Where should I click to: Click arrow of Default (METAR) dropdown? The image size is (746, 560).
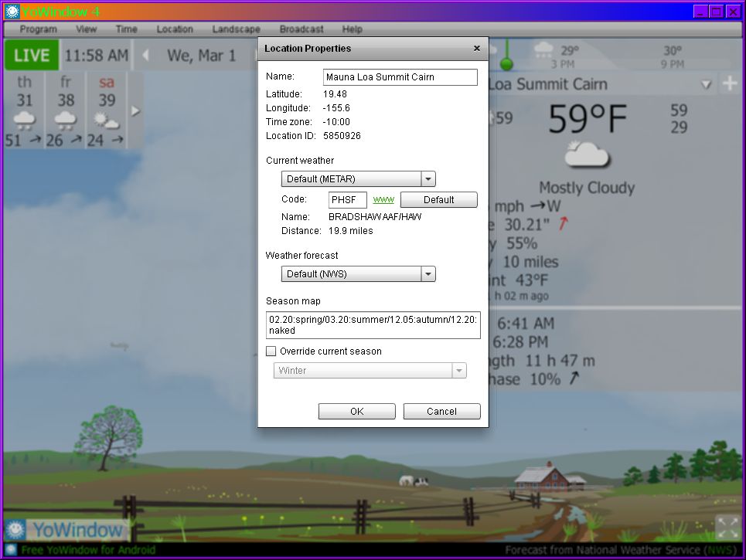pos(428,179)
